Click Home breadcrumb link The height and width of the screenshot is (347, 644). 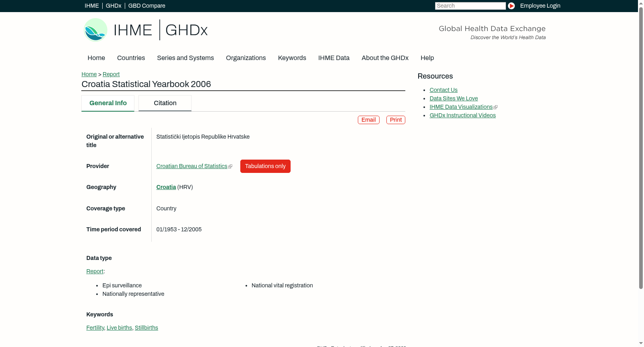pyautogui.click(x=89, y=74)
